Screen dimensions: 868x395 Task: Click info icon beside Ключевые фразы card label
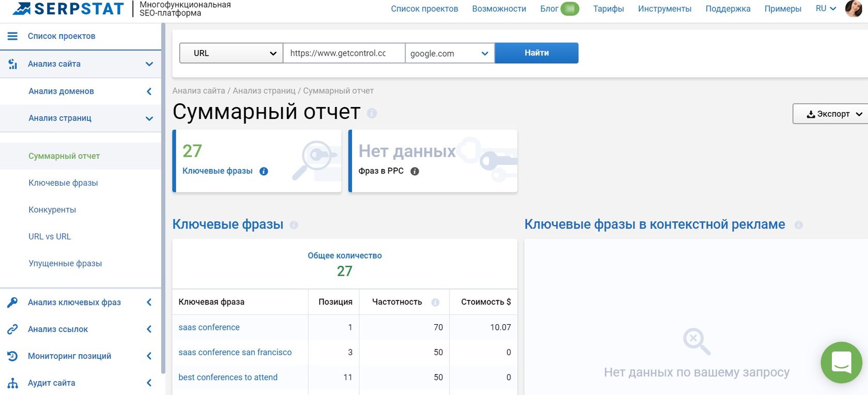263,171
